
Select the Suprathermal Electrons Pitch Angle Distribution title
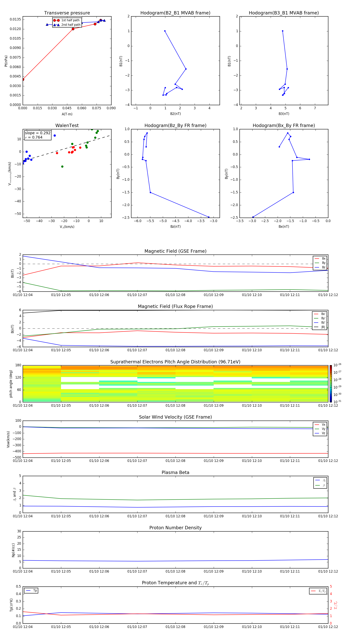[175, 362]
